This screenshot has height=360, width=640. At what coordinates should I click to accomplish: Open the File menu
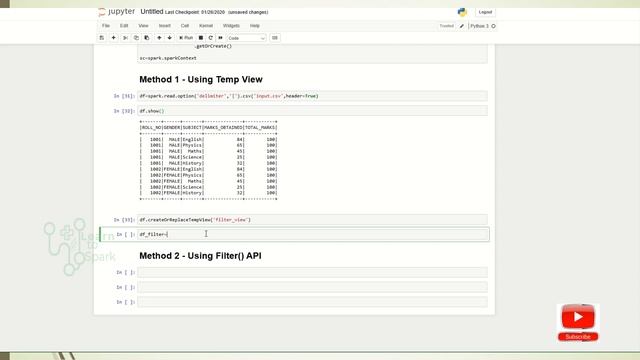(106, 26)
